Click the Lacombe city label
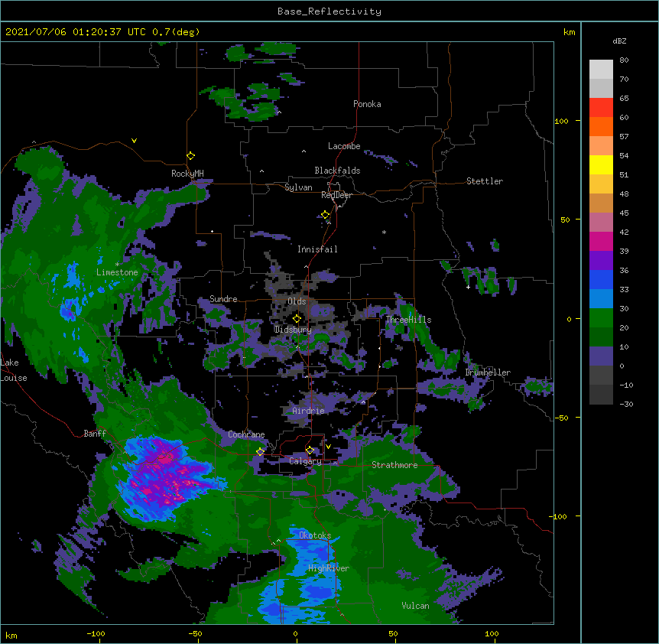The height and width of the screenshot is (644, 659). [x=344, y=146]
